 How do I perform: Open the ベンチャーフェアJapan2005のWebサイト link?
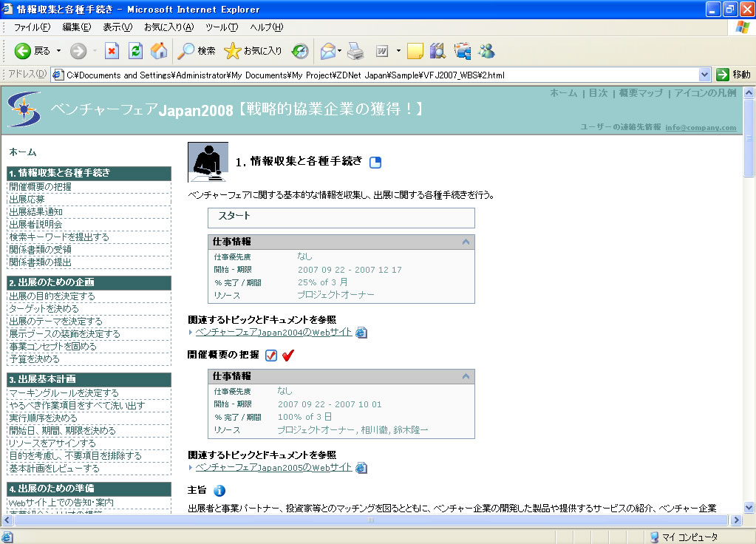[273, 467]
